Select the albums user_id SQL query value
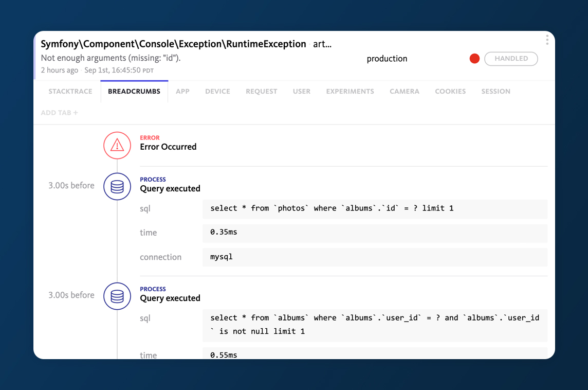The image size is (588, 390). point(375,325)
